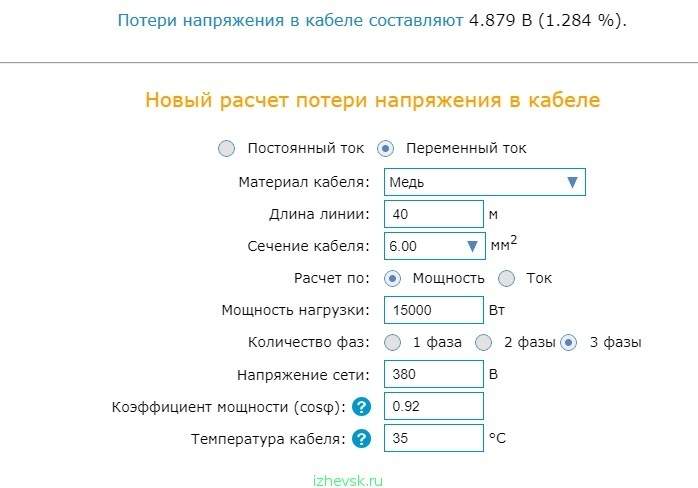Open help icon for Температура кабеля
Screen dimensions: 698x488
click(x=361, y=439)
